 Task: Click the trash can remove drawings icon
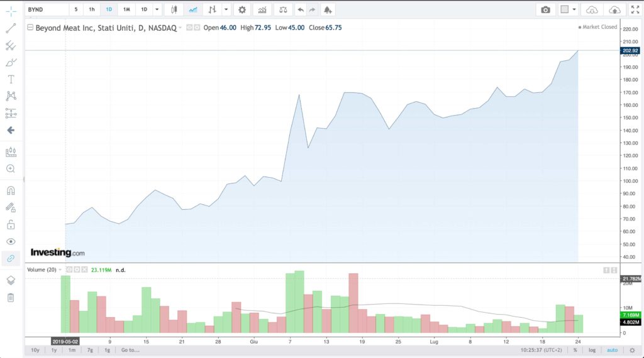point(11,297)
